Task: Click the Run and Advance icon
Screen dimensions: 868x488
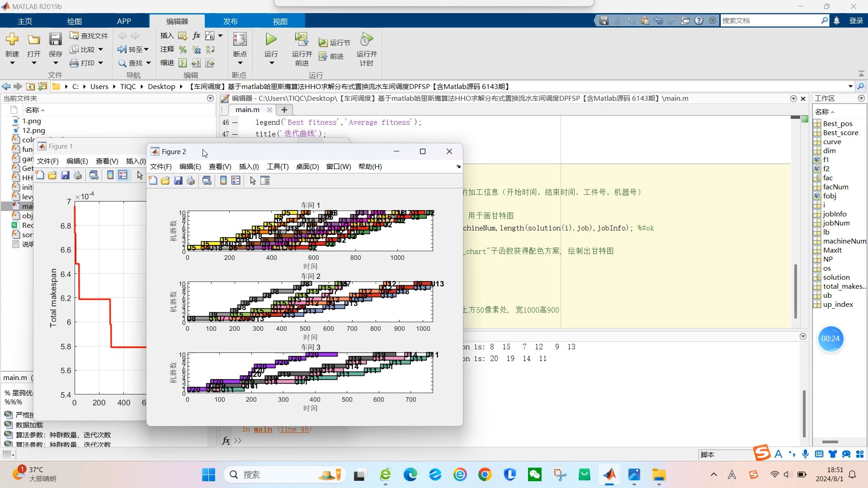Action: (302, 39)
